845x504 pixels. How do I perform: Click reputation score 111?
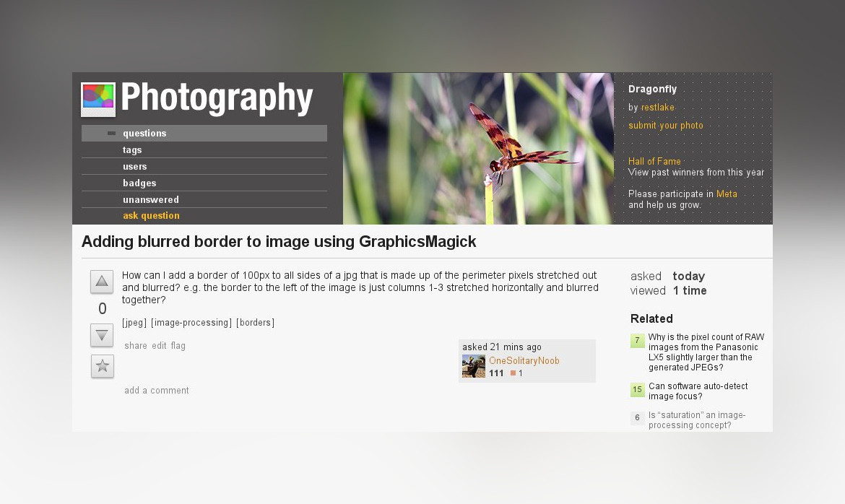tap(496, 373)
